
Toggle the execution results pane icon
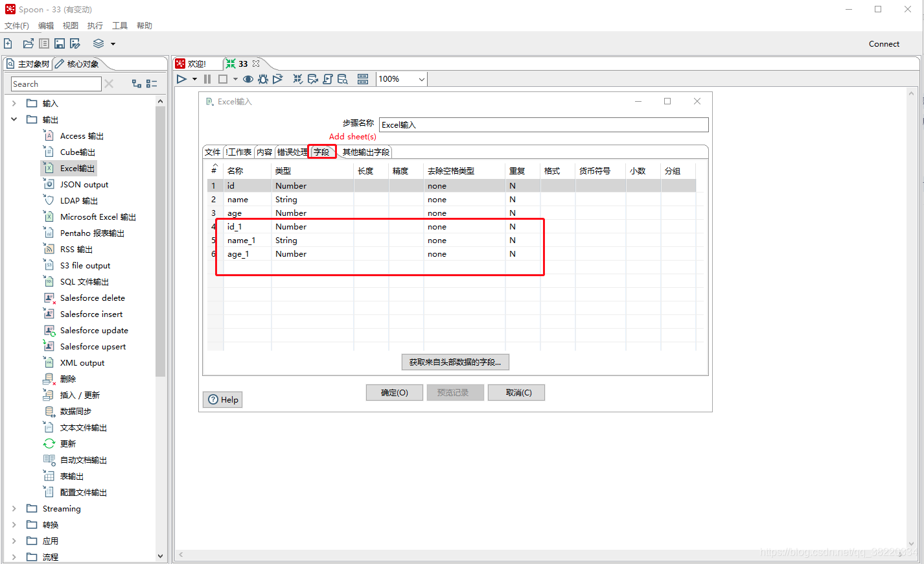pos(363,79)
